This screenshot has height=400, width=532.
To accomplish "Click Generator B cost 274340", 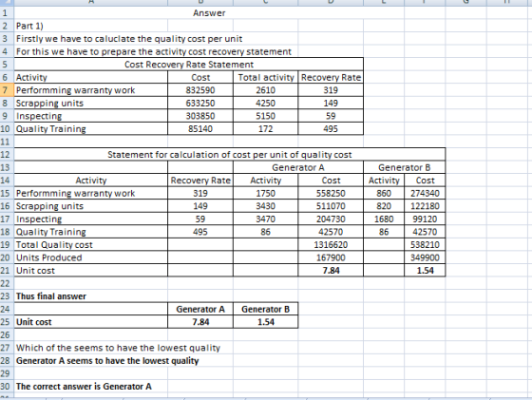I will pos(425,194).
